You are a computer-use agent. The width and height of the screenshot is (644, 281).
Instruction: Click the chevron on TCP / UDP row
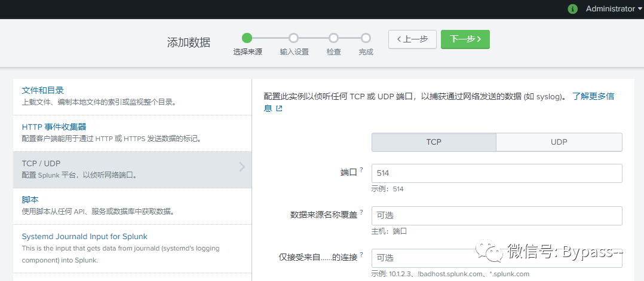[242, 167]
